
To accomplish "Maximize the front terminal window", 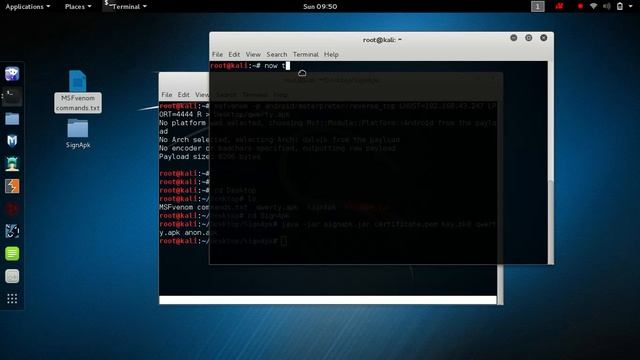I will (x=529, y=38).
